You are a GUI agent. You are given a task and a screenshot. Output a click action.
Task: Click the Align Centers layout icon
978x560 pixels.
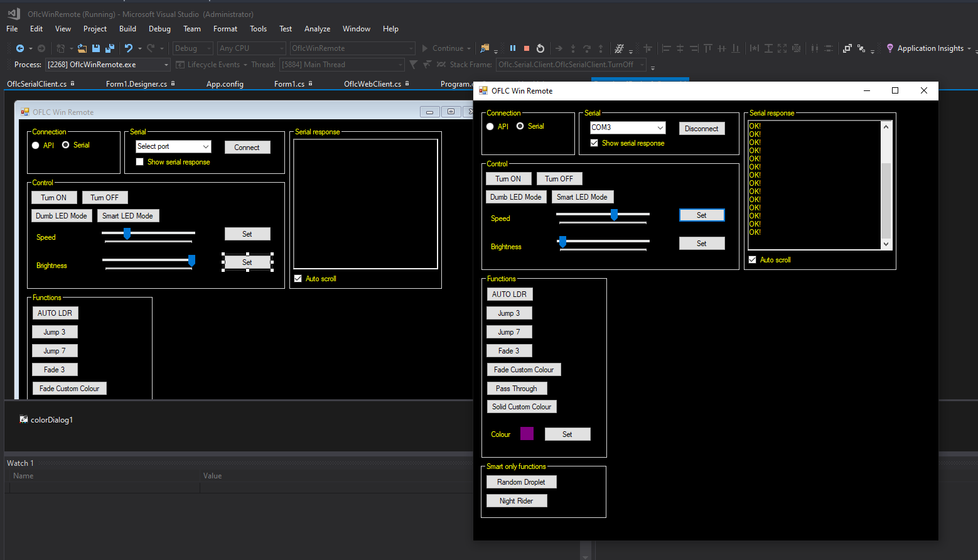(x=680, y=48)
